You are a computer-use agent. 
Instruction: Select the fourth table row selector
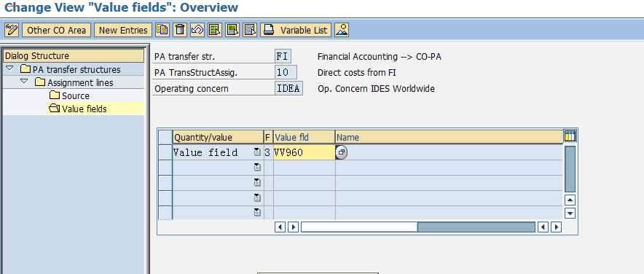[x=165, y=198]
